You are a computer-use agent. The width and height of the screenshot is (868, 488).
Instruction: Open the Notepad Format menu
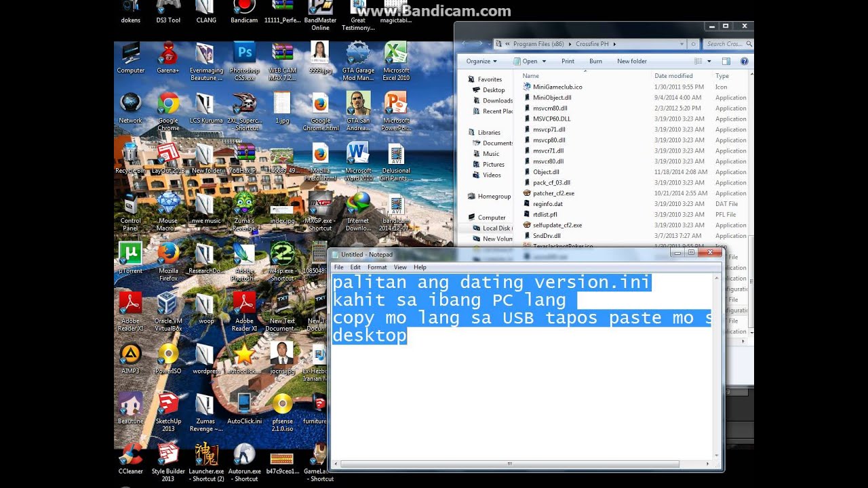(x=377, y=267)
